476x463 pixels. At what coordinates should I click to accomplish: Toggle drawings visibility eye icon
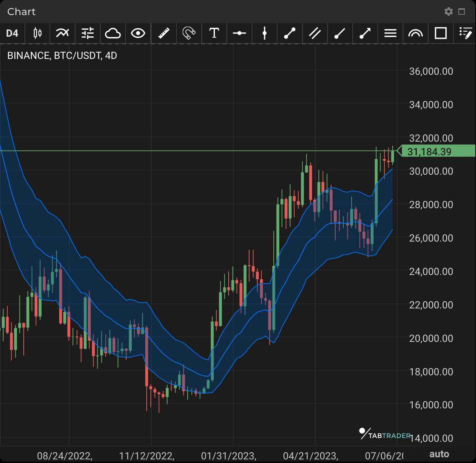138,33
